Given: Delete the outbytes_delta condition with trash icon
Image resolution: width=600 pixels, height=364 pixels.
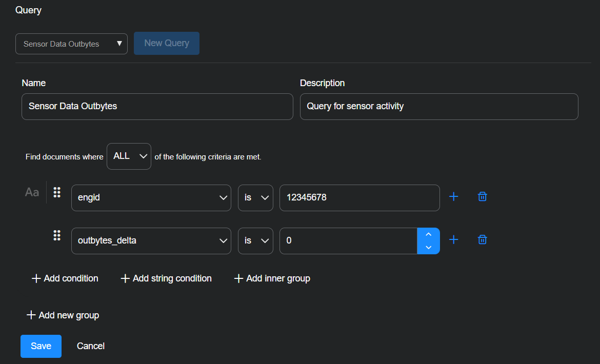Looking at the screenshot, I should [482, 240].
